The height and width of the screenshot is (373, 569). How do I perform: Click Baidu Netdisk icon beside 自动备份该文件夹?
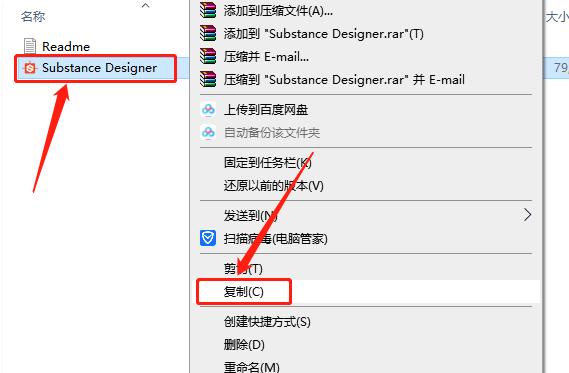click(x=208, y=132)
